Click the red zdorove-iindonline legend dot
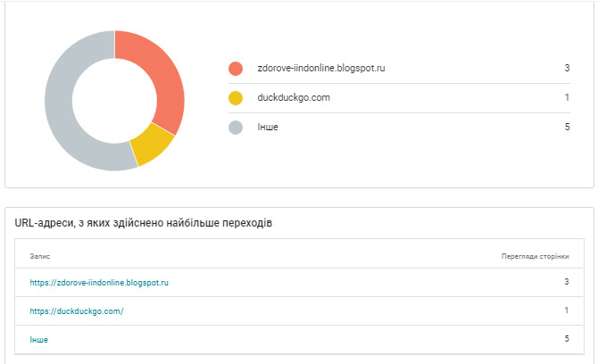The width and height of the screenshot is (598, 364). pyautogui.click(x=236, y=69)
